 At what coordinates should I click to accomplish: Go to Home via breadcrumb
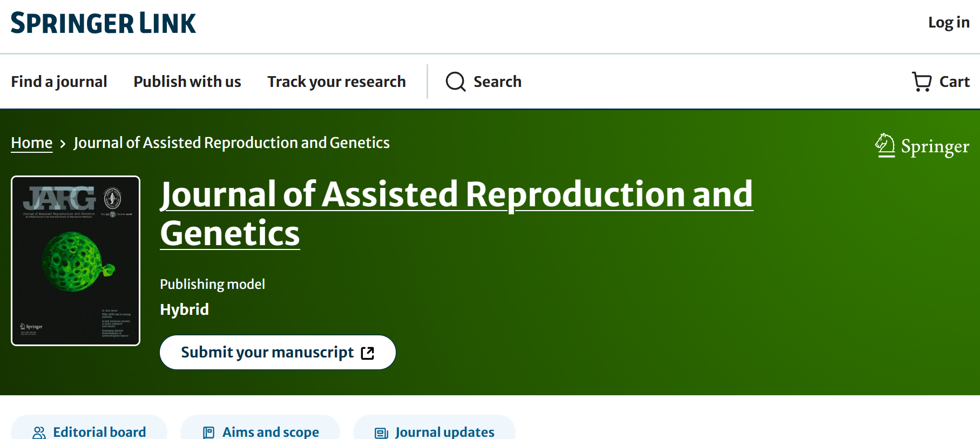point(32,143)
